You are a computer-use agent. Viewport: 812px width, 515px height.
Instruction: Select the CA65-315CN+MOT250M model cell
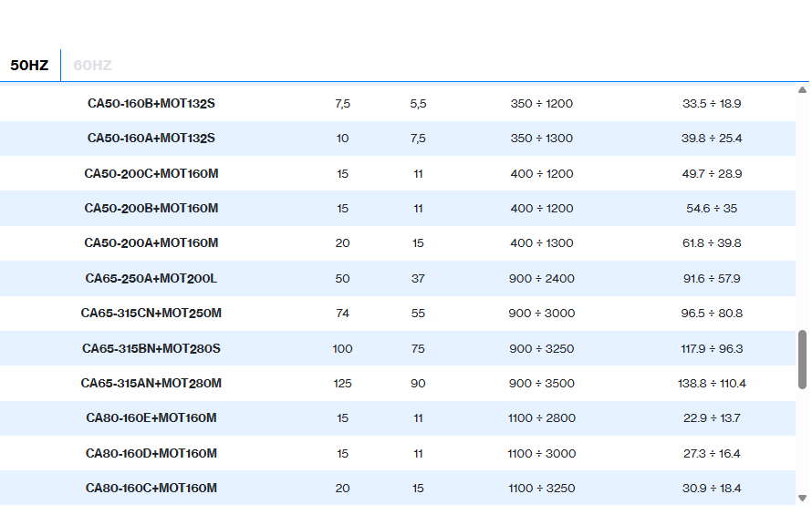coord(151,314)
